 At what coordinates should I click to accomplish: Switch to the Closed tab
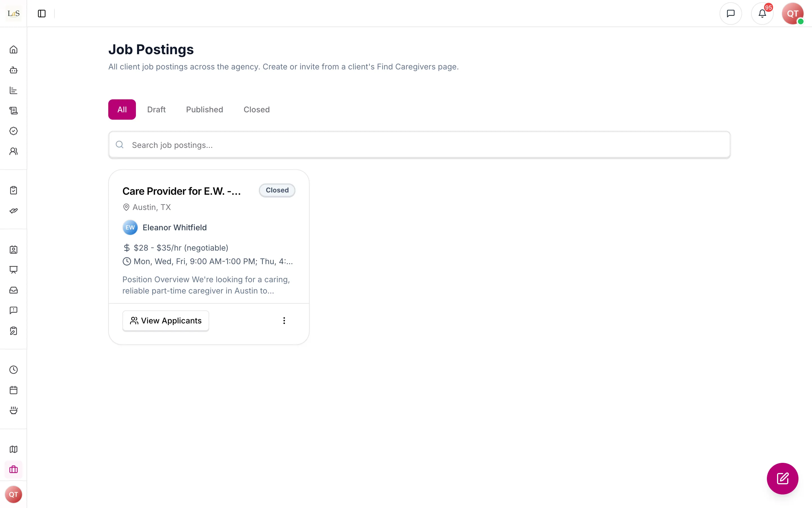click(x=256, y=110)
